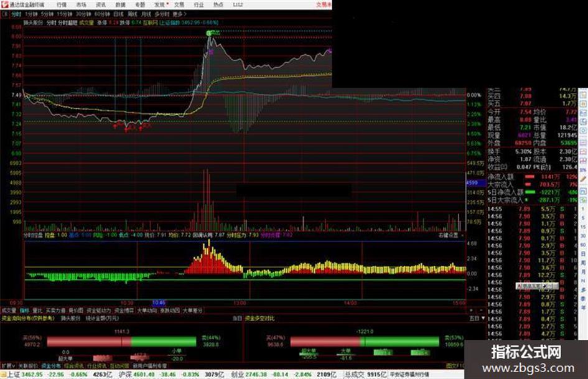Click the 互联网 sector label in chart header
Image resolution: width=588 pixels, height=379 pixels.
151,22
